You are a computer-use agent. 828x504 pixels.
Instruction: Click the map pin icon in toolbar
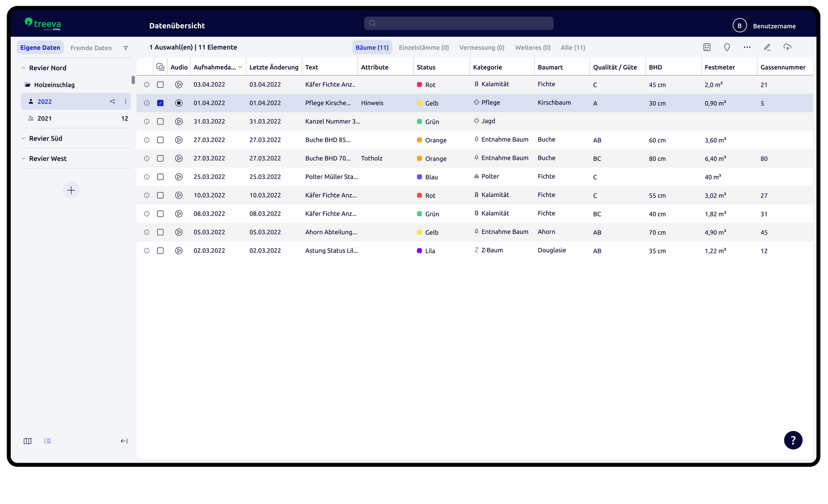(727, 48)
